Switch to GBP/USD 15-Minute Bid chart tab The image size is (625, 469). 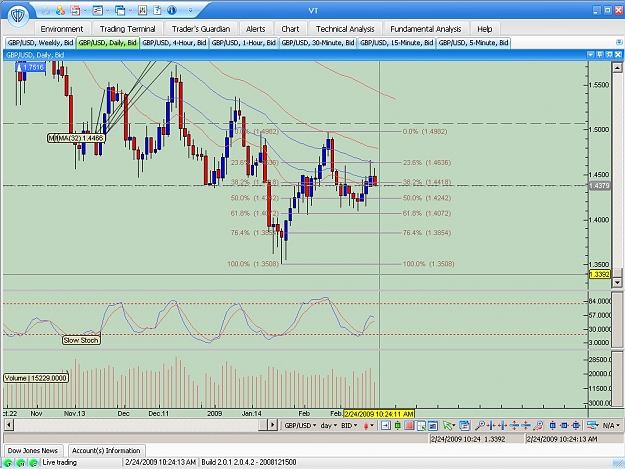(x=397, y=43)
